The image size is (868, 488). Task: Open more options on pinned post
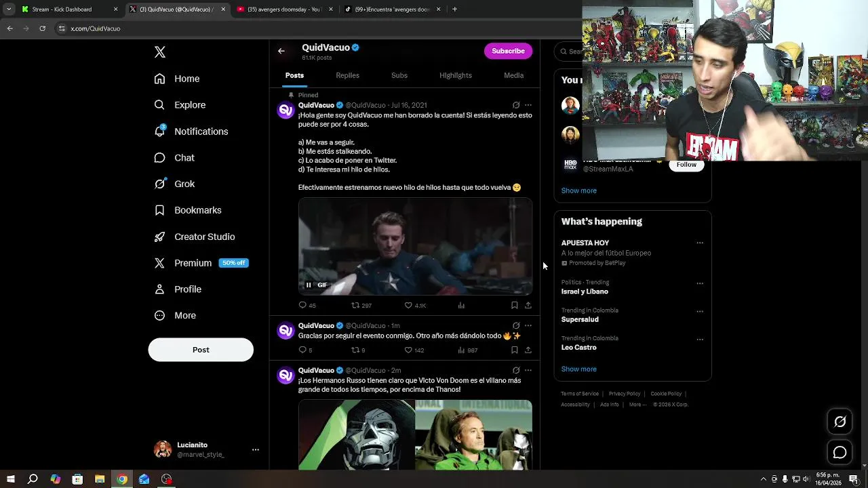point(528,105)
